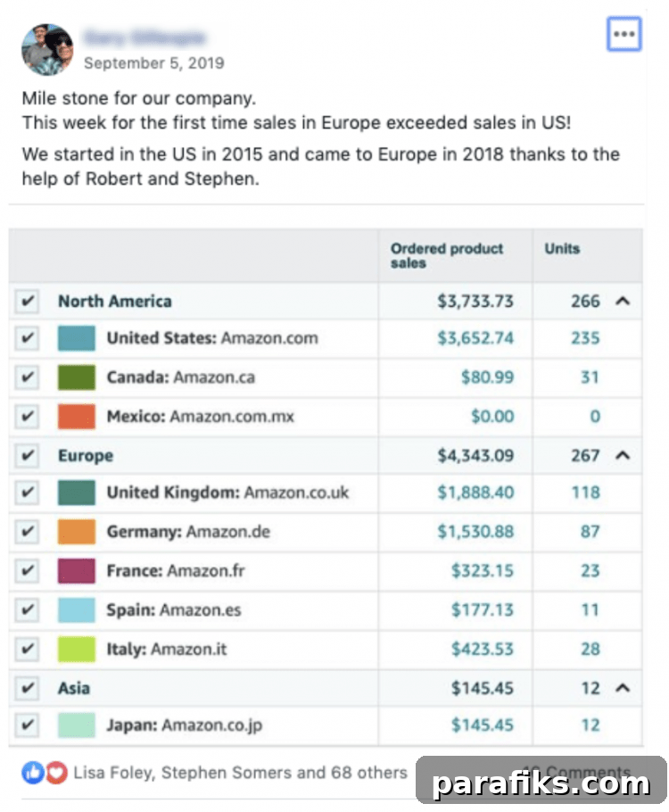Click the Germany: Amazon.de label
669x812 pixels.
(188, 532)
